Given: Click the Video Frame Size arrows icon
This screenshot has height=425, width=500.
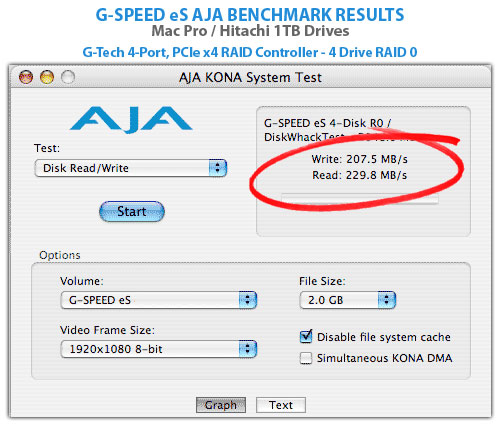Looking at the screenshot, I should 248,349.
